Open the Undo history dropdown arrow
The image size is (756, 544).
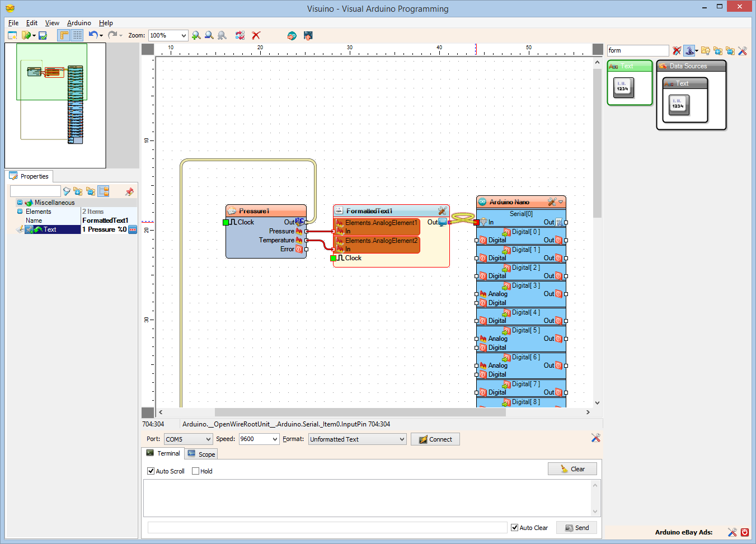coord(101,36)
